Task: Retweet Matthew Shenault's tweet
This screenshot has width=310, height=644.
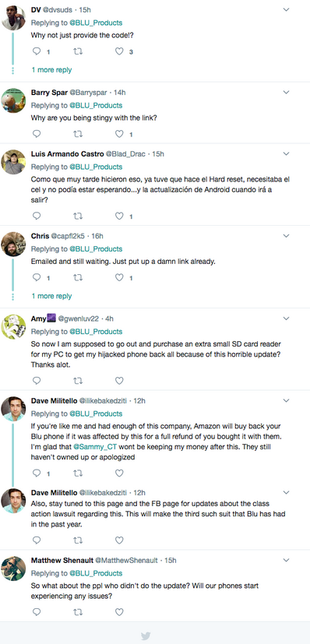Action: pos(78,612)
